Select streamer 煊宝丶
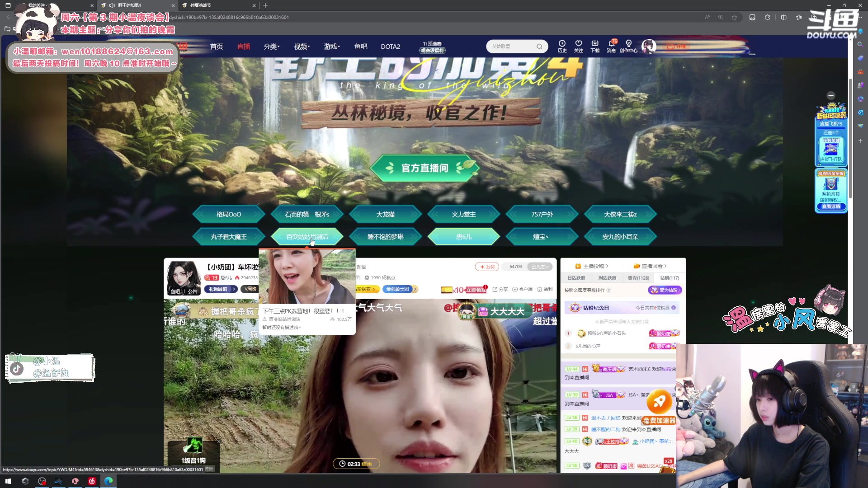Screen dimensions: 868x488 tap(542, 236)
